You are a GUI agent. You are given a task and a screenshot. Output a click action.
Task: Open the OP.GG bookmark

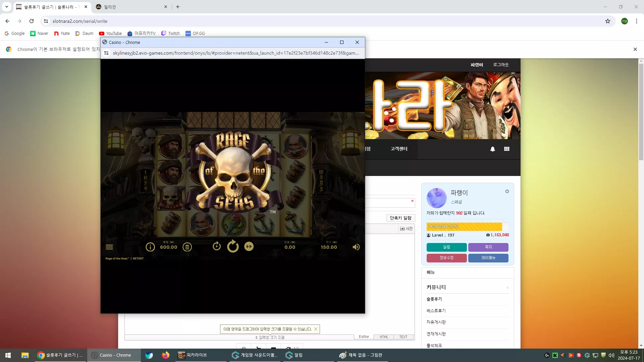coord(195,33)
